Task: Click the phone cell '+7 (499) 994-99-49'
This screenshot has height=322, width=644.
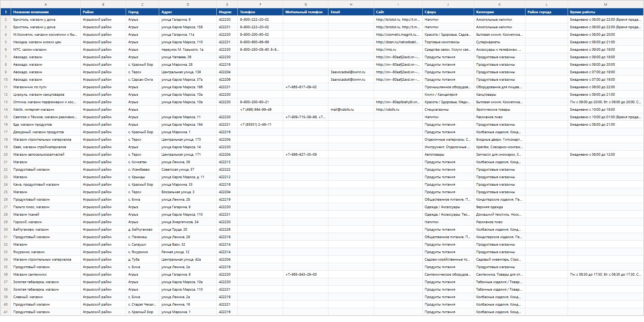Action: point(260,110)
